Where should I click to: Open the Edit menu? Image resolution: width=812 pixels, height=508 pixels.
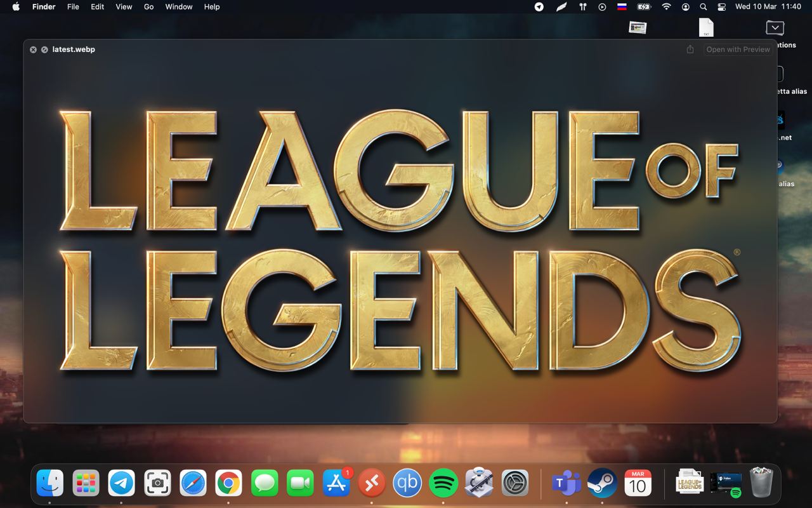[x=97, y=7]
